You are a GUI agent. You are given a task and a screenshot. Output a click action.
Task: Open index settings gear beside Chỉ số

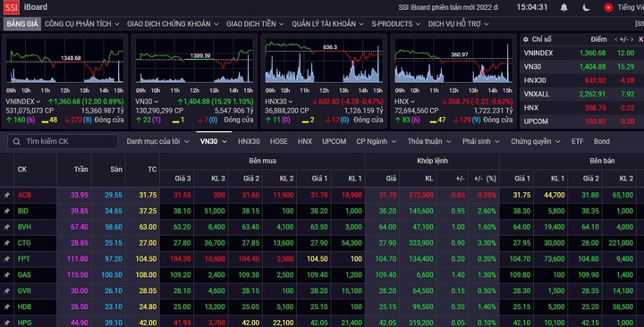(x=526, y=39)
